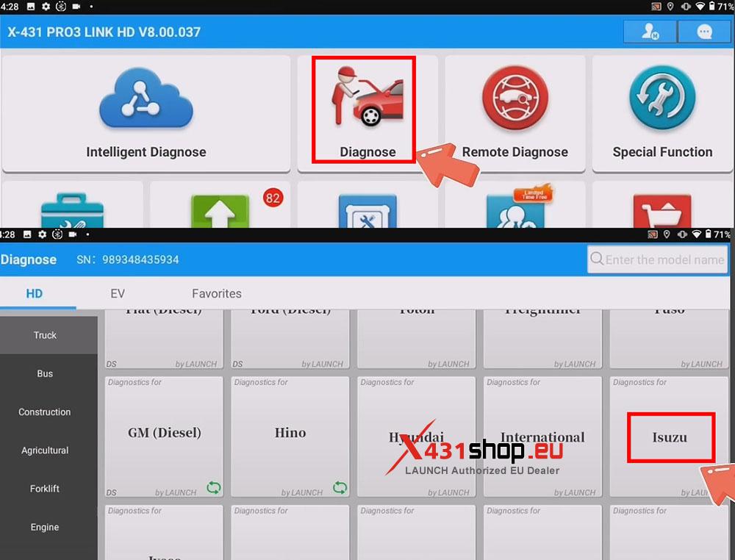The height and width of the screenshot is (560, 735).
Task: Open Fiat (Diesel) diagnostics card
Action: (x=164, y=340)
